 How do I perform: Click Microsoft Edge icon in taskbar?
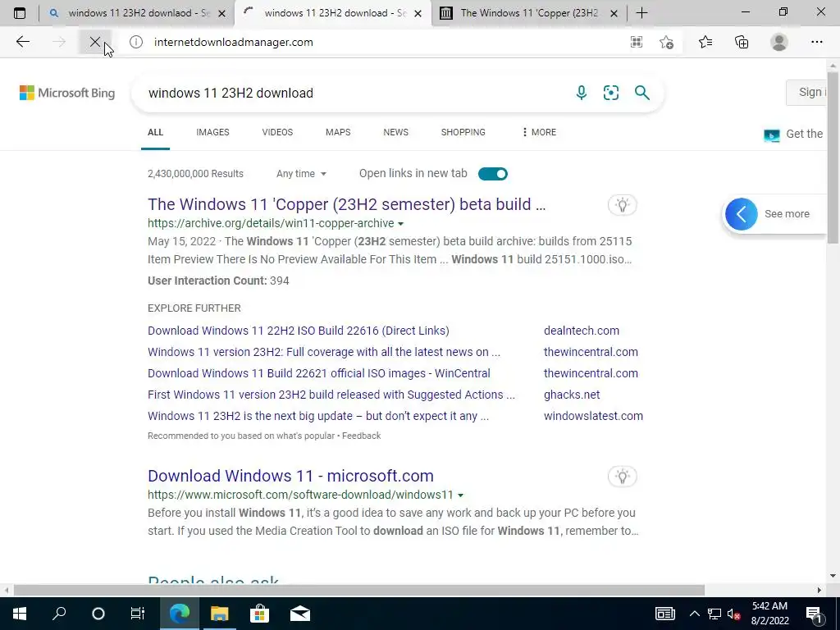[x=180, y=614]
